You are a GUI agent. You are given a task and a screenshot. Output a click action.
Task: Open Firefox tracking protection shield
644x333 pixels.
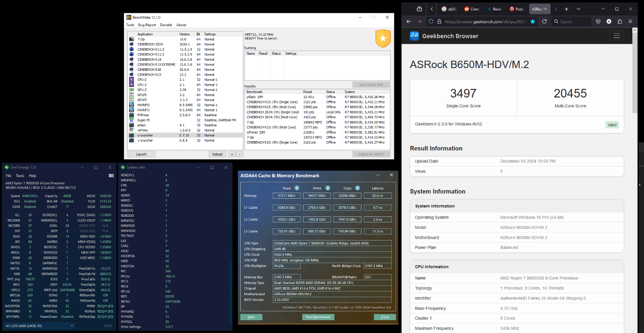(x=431, y=22)
